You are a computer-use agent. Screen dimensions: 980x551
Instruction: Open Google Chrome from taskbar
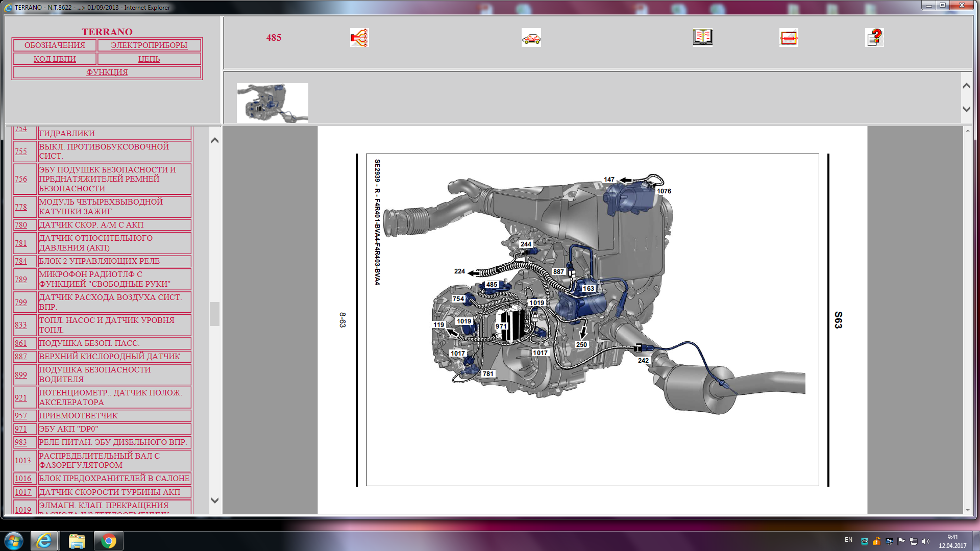point(108,541)
